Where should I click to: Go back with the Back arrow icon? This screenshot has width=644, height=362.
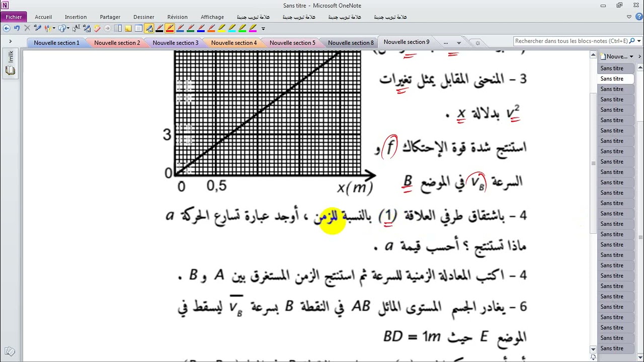[x=7, y=29]
